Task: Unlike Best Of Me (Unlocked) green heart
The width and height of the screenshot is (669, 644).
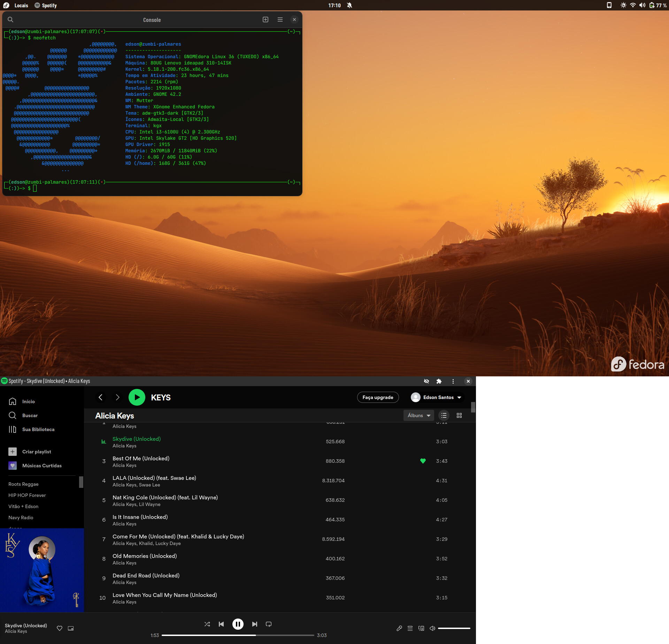Action: coord(423,461)
